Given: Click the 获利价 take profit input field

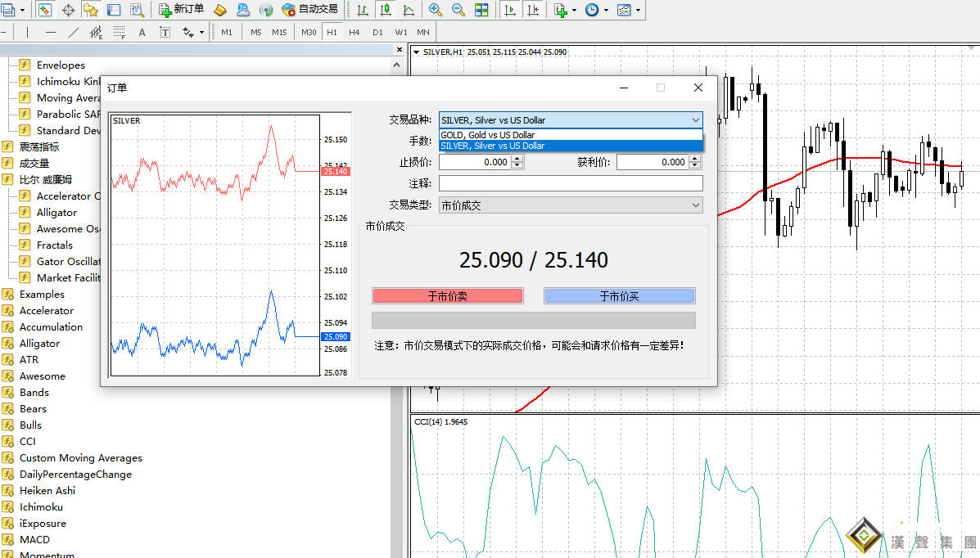Looking at the screenshot, I should click(x=652, y=162).
